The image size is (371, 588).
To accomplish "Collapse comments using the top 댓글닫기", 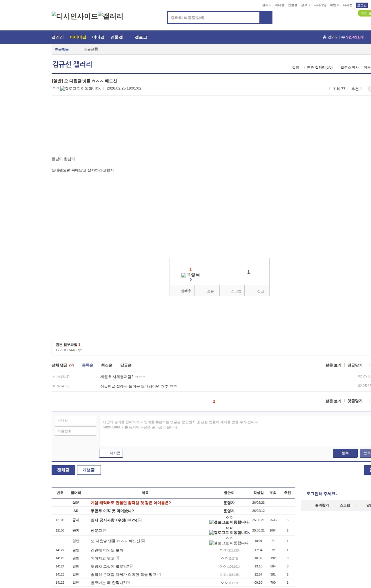I will pyautogui.click(x=355, y=365).
